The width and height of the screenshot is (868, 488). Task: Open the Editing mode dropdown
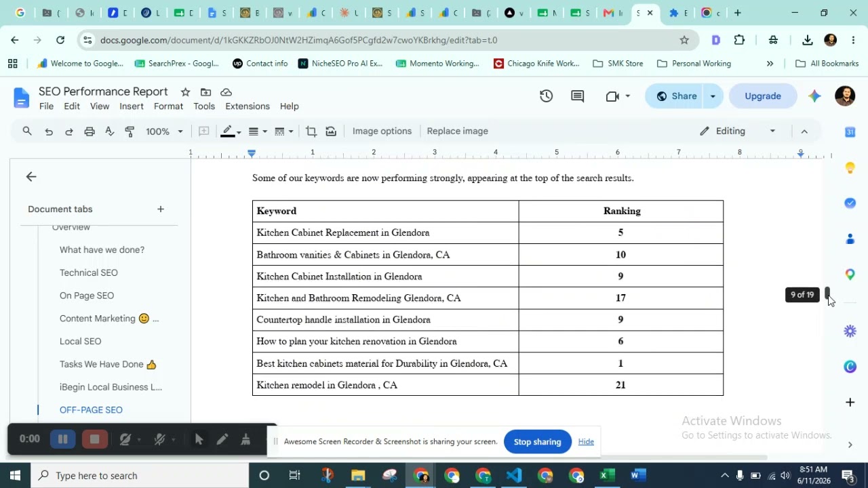[x=737, y=131]
